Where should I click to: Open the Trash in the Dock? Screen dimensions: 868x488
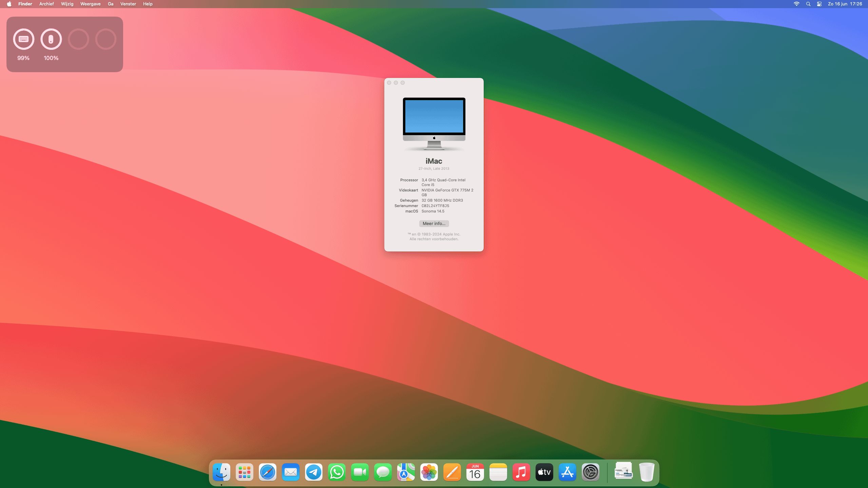pyautogui.click(x=647, y=472)
